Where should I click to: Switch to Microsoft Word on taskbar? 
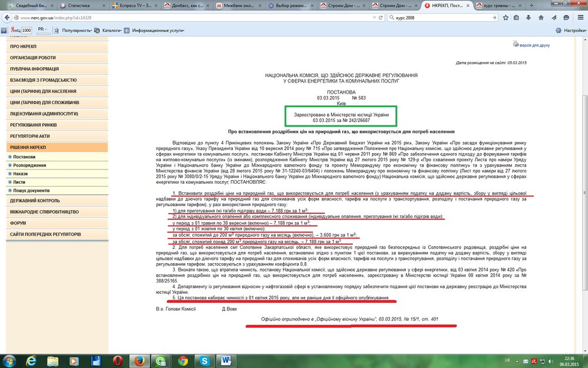click(x=226, y=361)
